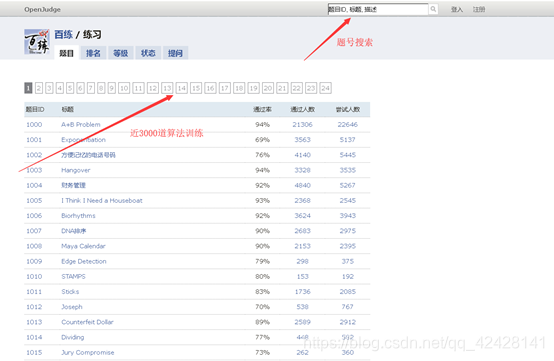The height and width of the screenshot is (361, 554).
Task: Go to page 20 of problems
Action: [x=268, y=88]
